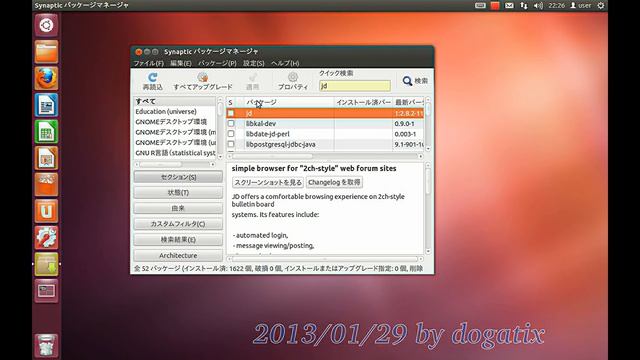The height and width of the screenshot is (360, 640).
Task: Open the ヘルプ(H) menu
Action: pos(285,63)
